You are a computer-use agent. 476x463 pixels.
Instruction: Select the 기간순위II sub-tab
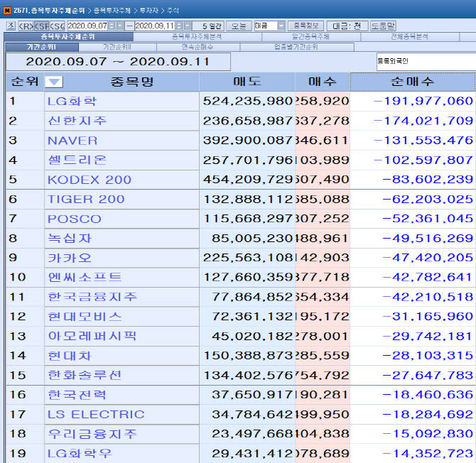pos(117,47)
